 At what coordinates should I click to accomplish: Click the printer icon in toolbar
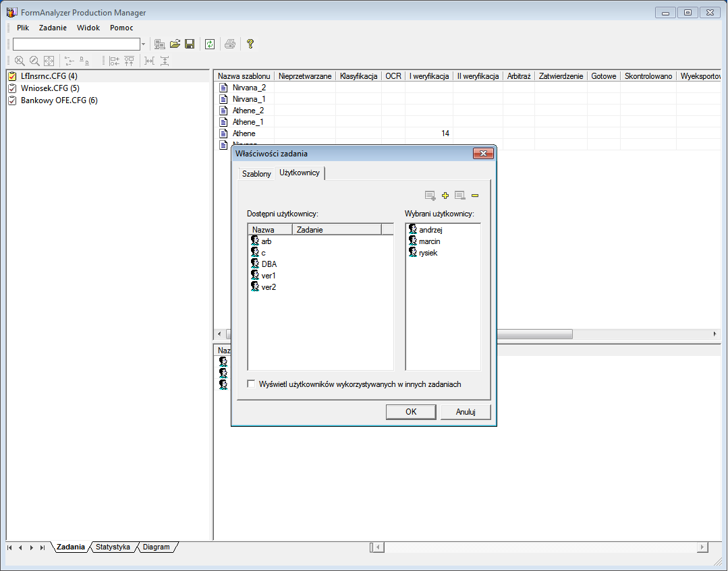coord(230,44)
